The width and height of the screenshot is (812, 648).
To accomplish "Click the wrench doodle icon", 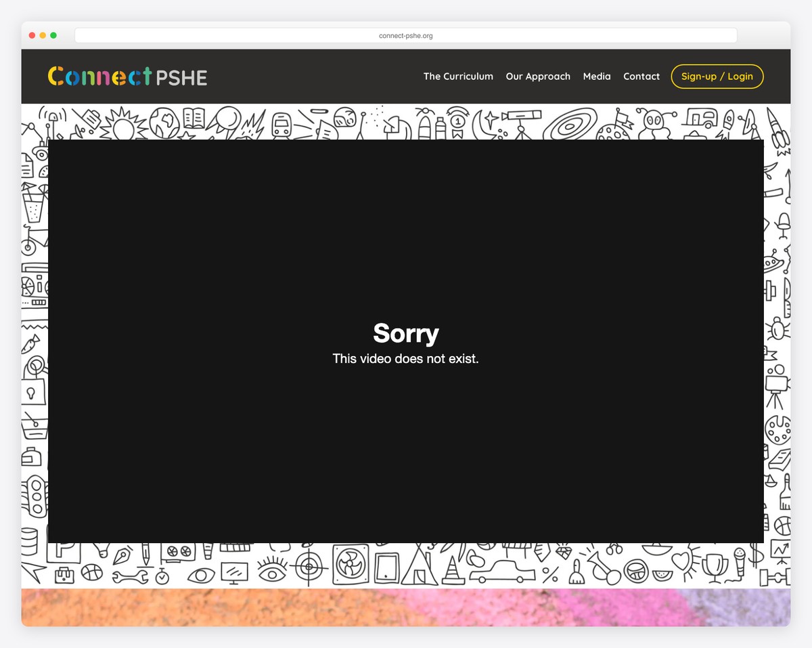I will click(130, 577).
